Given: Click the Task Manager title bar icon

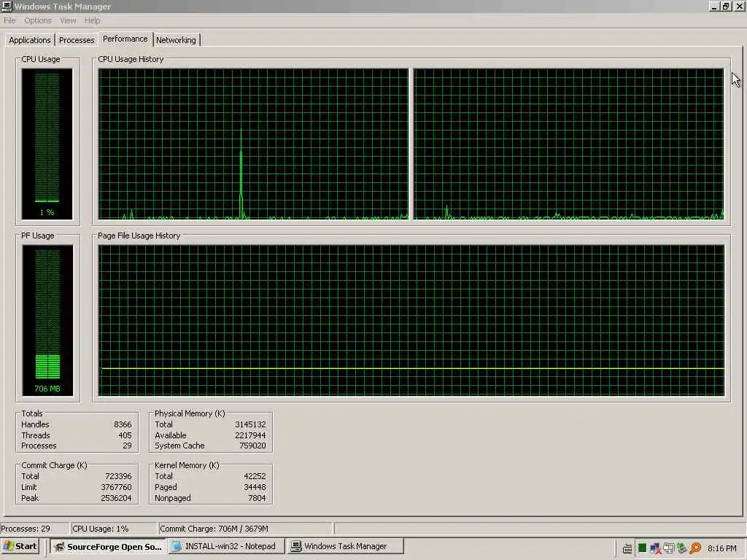Looking at the screenshot, I should (7, 6).
